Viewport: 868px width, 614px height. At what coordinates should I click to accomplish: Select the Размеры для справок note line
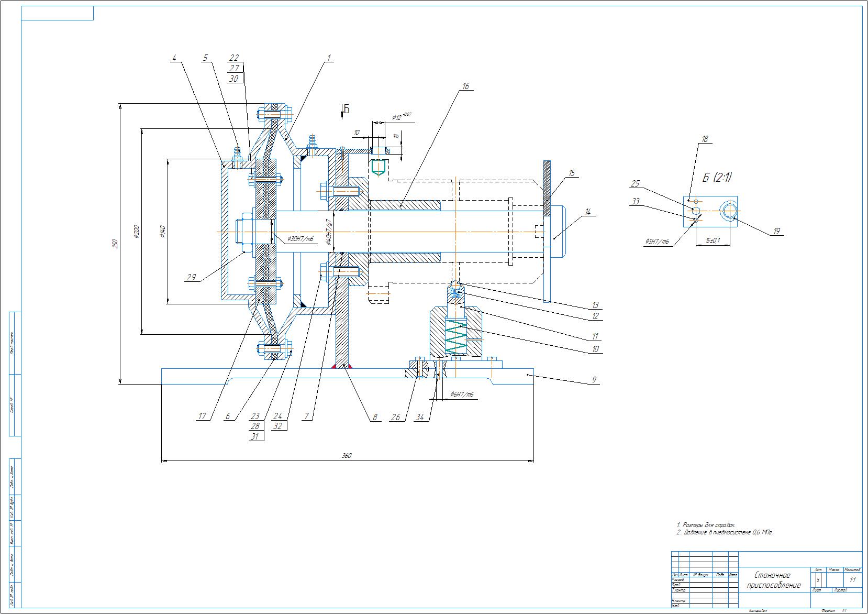coord(706,524)
